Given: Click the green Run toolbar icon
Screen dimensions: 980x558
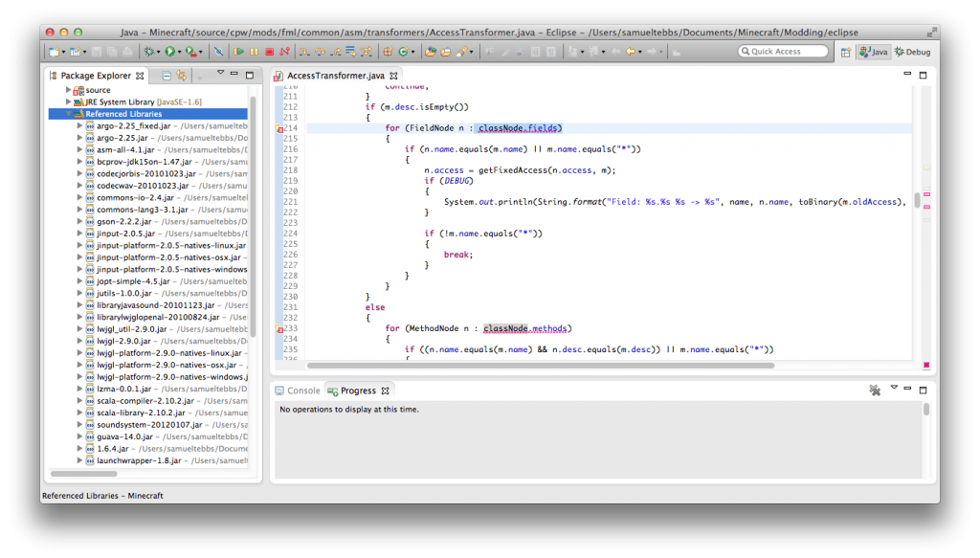Looking at the screenshot, I should pyautogui.click(x=170, y=52).
